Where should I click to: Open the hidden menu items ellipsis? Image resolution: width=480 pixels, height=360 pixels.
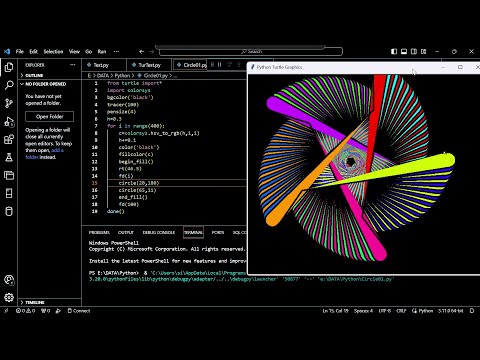pyautogui.click(x=116, y=51)
